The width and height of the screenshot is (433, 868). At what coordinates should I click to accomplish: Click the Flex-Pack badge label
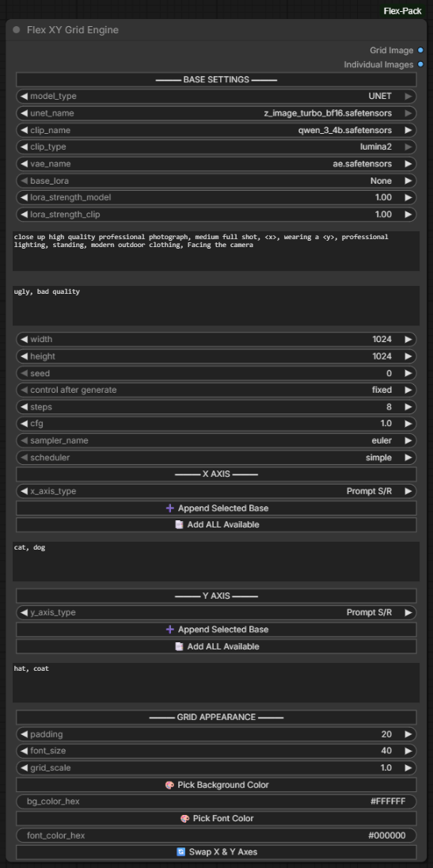coord(403,10)
